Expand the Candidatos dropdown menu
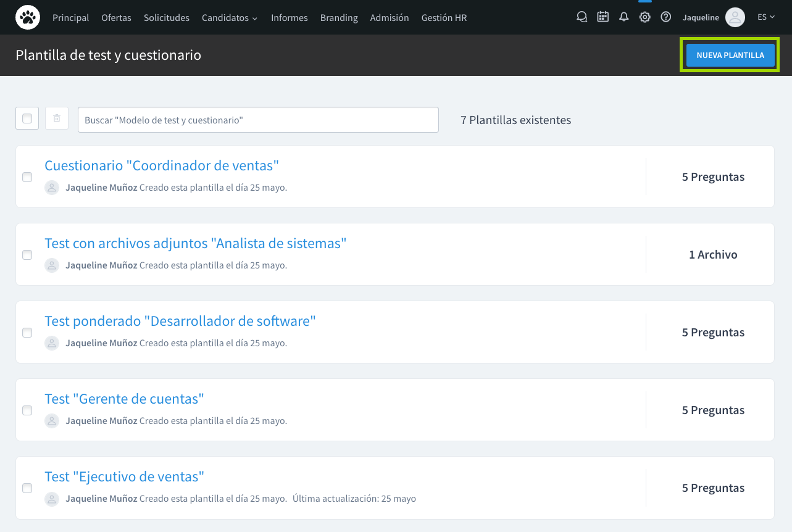This screenshot has height=532, width=792. [229, 18]
